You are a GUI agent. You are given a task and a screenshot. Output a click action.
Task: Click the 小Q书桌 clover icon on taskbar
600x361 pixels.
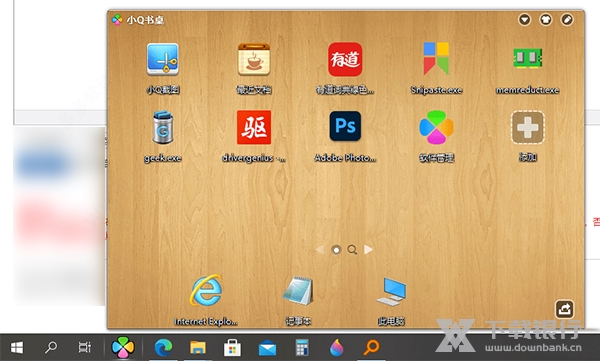pos(123,348)
